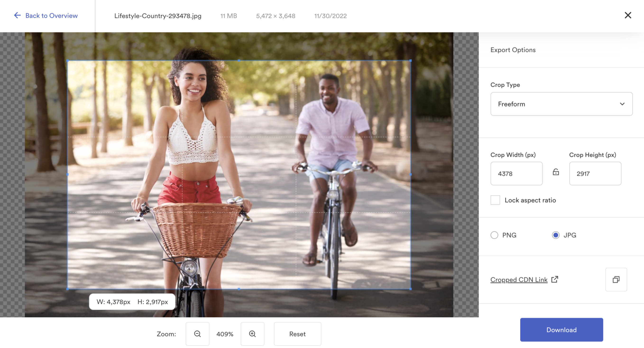Select the Freeform crop type dropdown
The image size is (644, 348).
[561, 104]
